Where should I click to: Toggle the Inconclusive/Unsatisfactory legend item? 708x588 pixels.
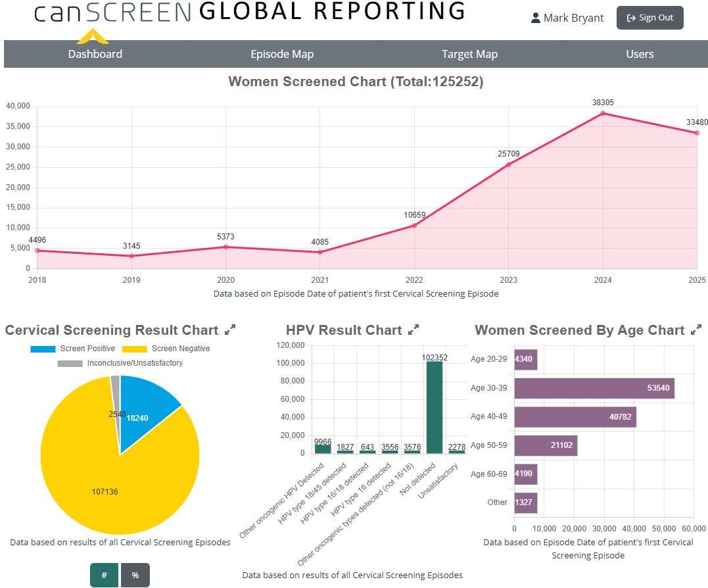click(120, 363)
